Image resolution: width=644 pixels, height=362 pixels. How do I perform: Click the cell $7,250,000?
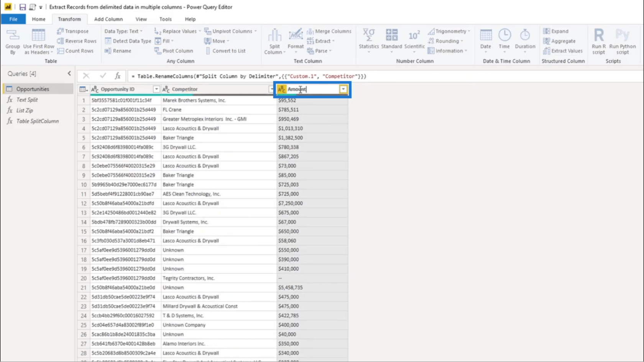(x=312, y=203)
